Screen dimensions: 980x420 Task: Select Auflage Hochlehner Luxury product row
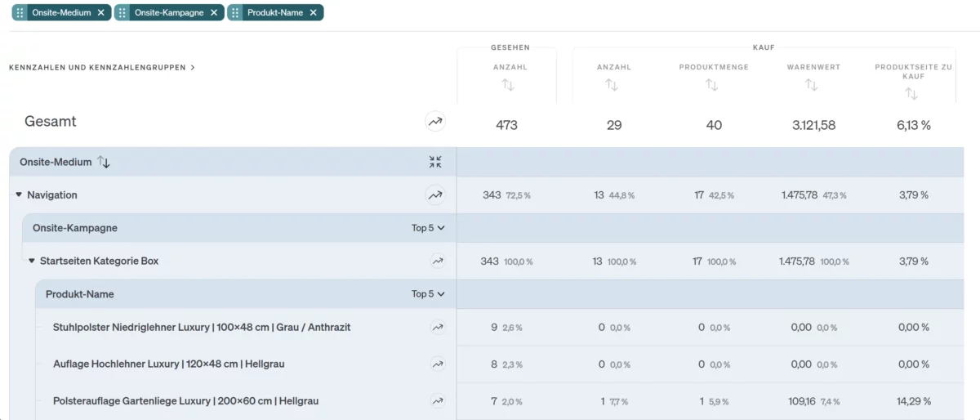[169, 364]
